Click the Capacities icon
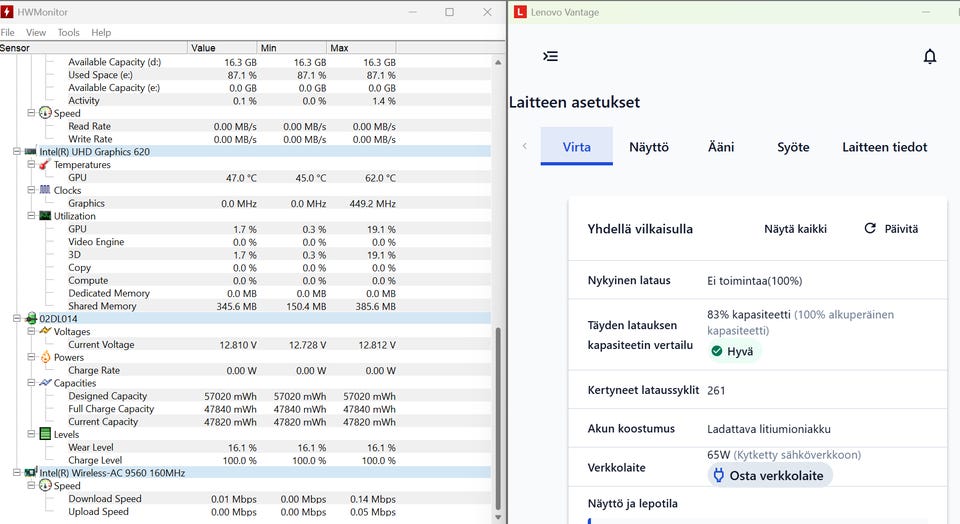960x524 pixels. [45, 383]
